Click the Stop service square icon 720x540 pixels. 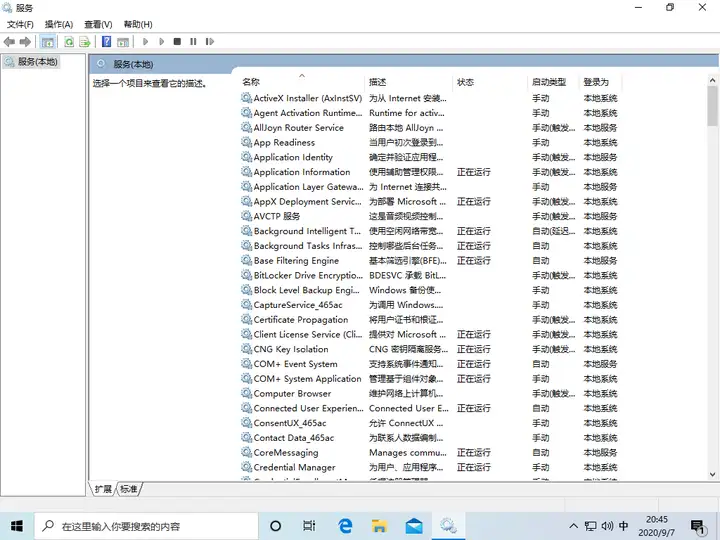(x=177, y=42)
